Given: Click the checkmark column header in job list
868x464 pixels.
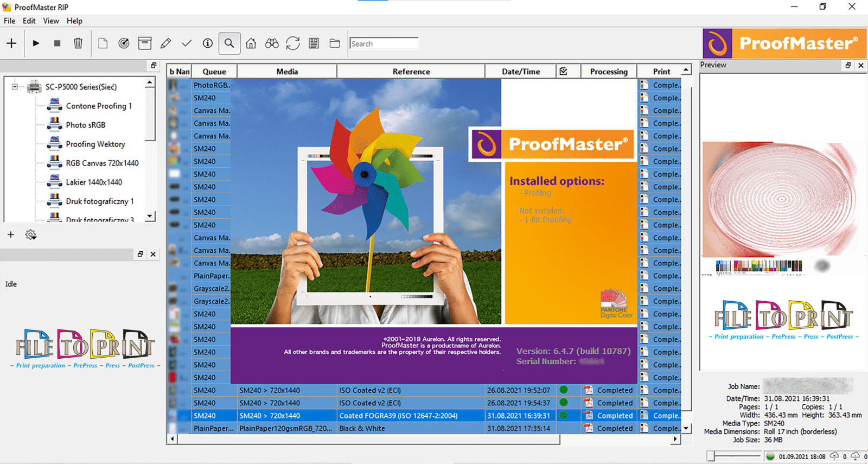Looking at the screenshot, I should pyautogui.click(x=564, y=72).
